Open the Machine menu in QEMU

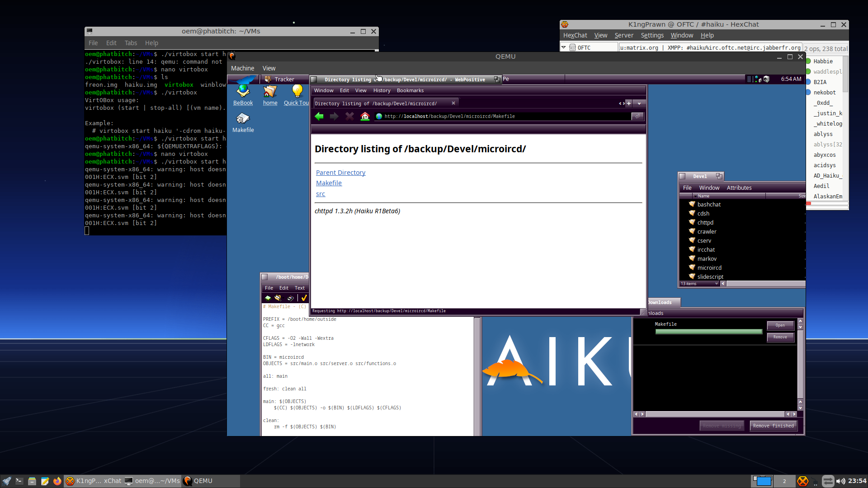pyautogui.click(x=242, y=68)
